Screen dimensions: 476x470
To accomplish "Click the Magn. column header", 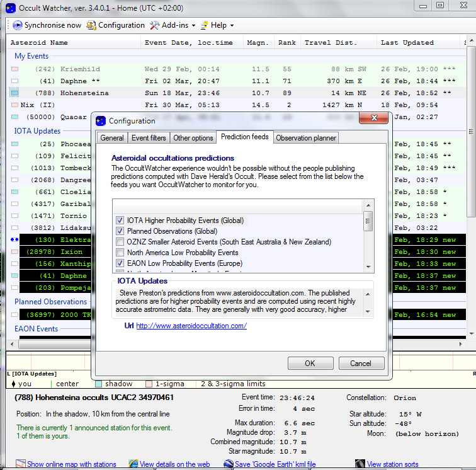I will click(258, 43).
